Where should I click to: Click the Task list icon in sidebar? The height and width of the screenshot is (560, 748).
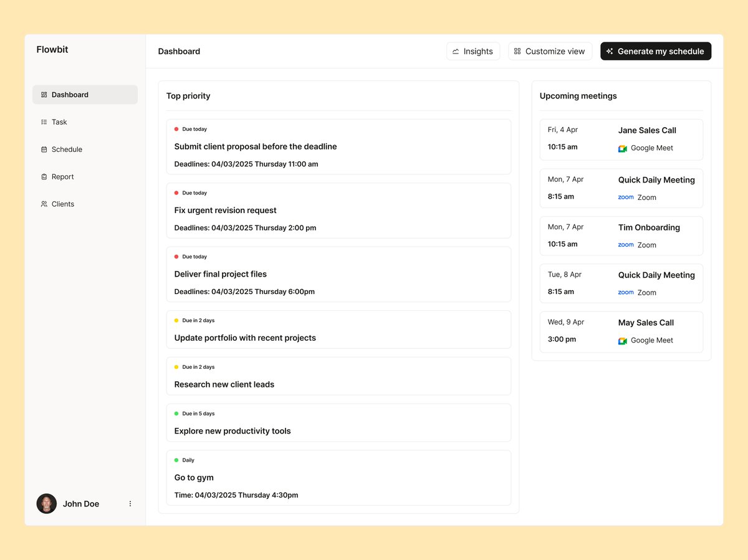(x=44, y=122)
